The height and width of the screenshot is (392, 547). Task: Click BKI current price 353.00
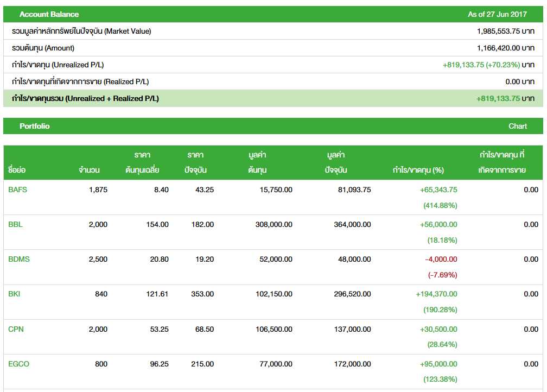click(202, 294)
